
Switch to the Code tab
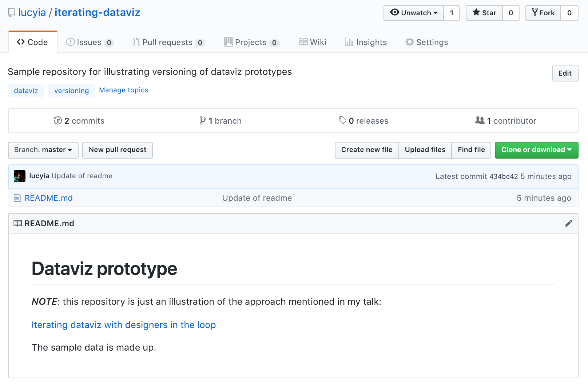(33, 42)
